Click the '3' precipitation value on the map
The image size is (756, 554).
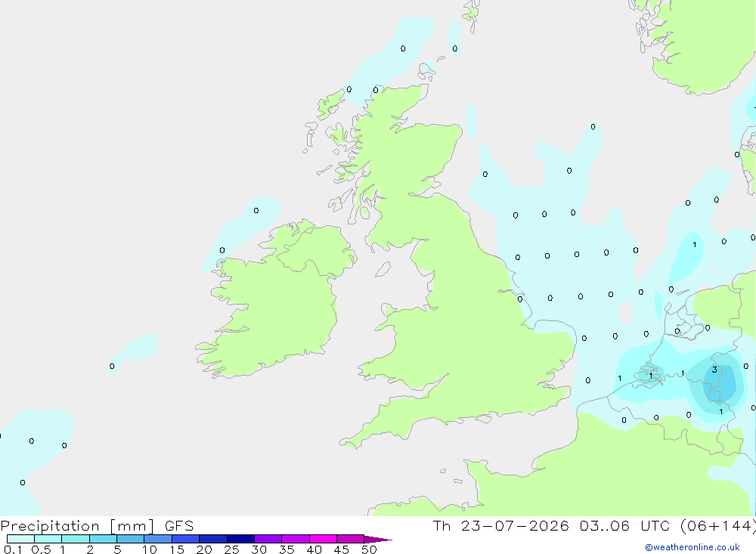tap(714, 370)
